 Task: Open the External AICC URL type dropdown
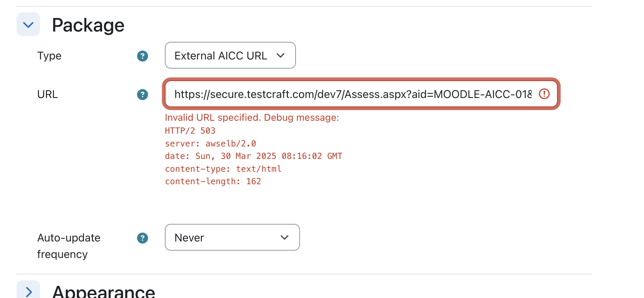[230, 55]
